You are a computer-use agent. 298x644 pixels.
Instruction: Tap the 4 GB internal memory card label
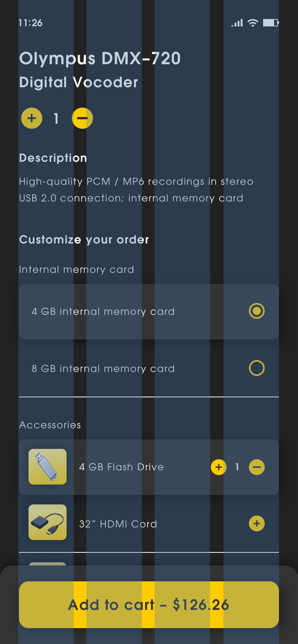tap(103, 312)
